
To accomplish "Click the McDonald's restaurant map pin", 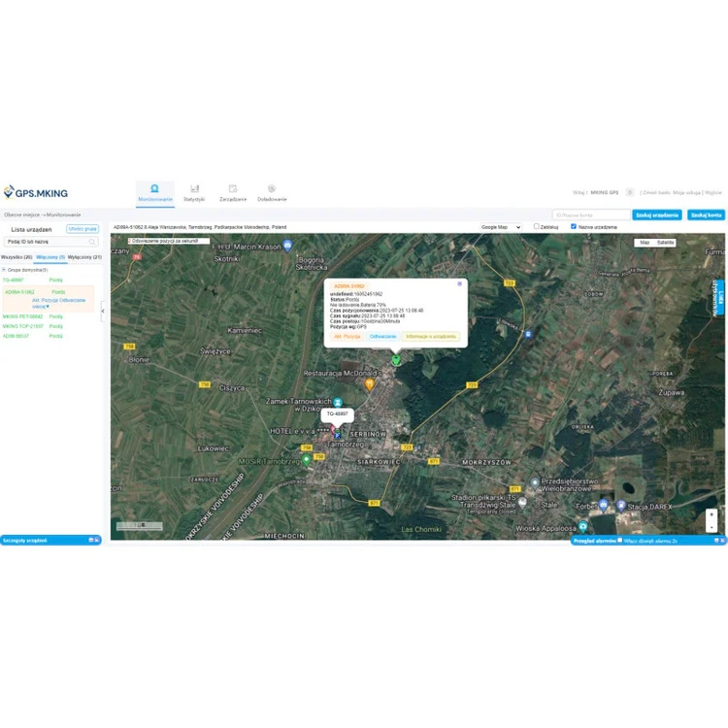I will tap(369, 384).
